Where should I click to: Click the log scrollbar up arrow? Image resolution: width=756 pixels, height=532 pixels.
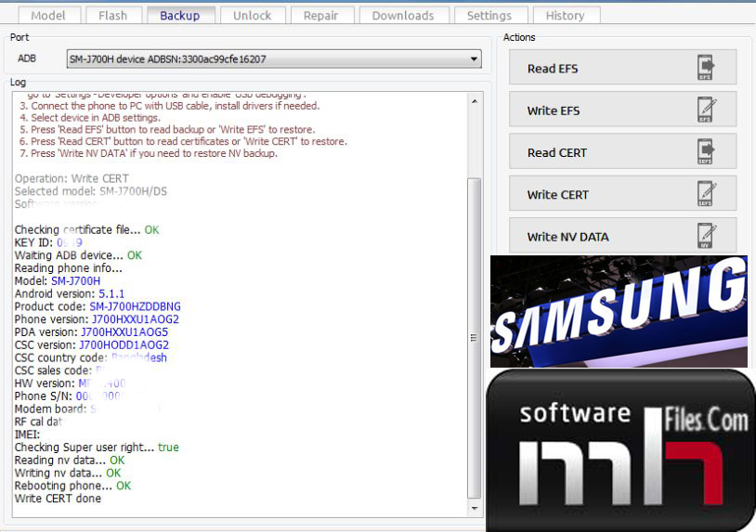pyautogui.click(x=475, y=101)
